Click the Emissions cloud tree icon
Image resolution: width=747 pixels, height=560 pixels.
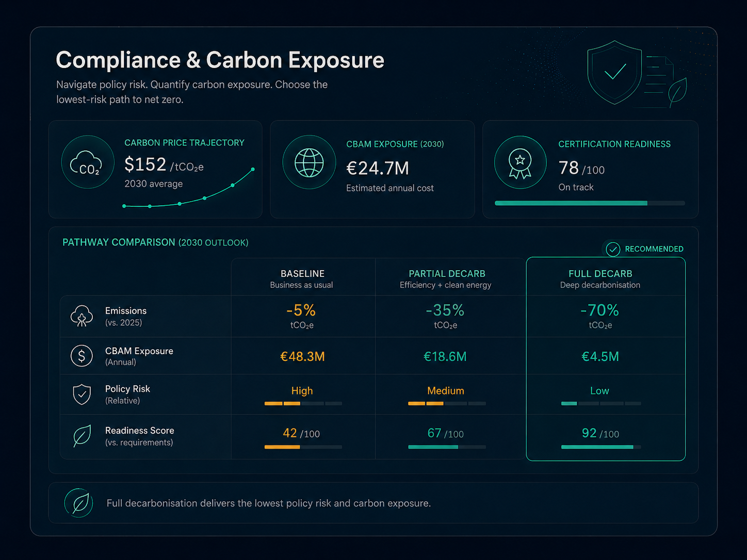click(x=82, y=316)
